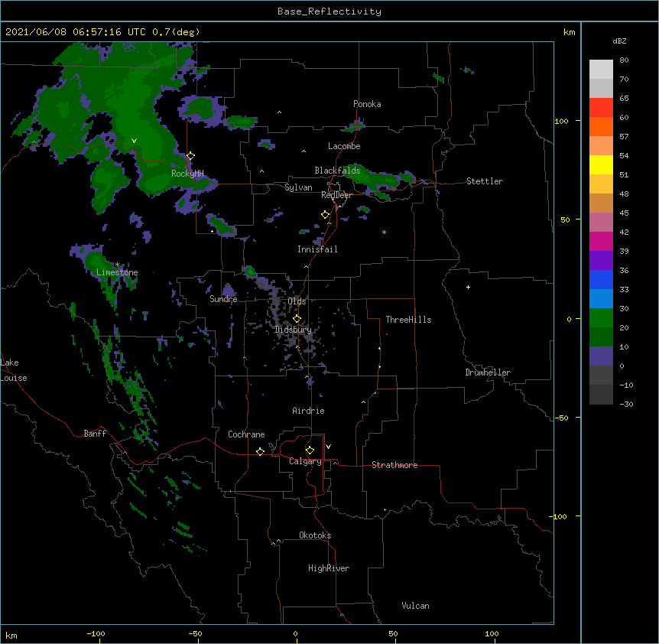
Task: Click the white asterisk above the Limestone label
Action: [x=117, y=265]
